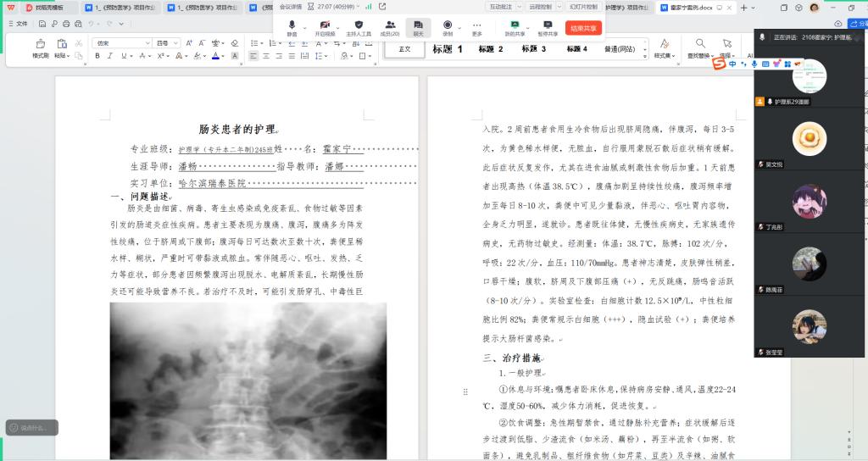The image size is (868, 461).
Task: Toggle character shading button
Action: coord(235,56)
